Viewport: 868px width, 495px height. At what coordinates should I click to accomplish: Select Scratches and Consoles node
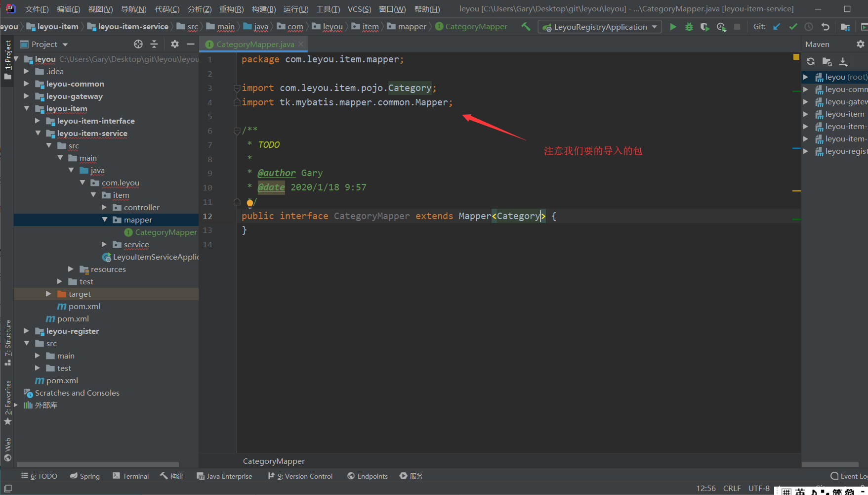[72, 393]
